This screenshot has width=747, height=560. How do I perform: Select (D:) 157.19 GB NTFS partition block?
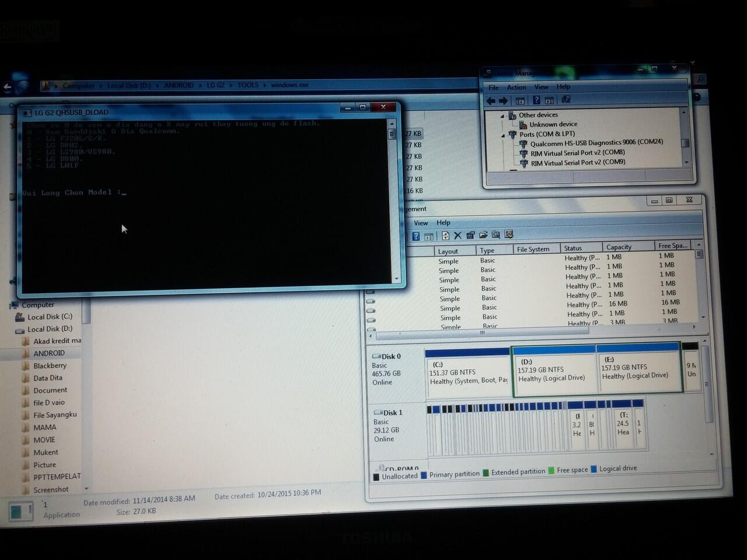[554, 371]
